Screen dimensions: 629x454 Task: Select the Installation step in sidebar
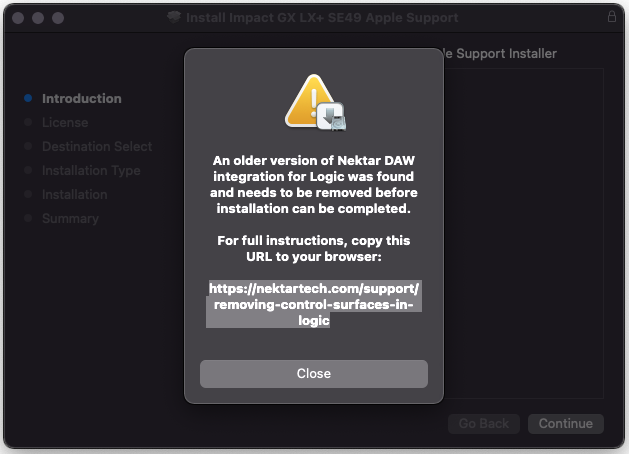[75, 195]
